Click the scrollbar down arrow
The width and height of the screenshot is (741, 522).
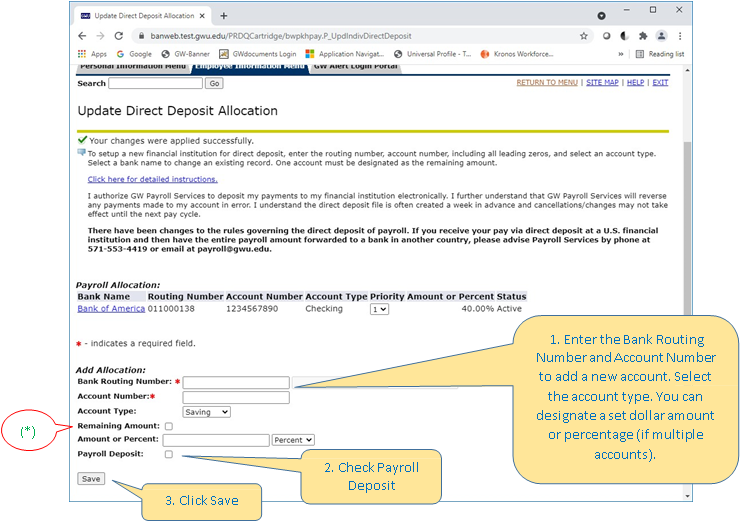[x=687, y=496]
